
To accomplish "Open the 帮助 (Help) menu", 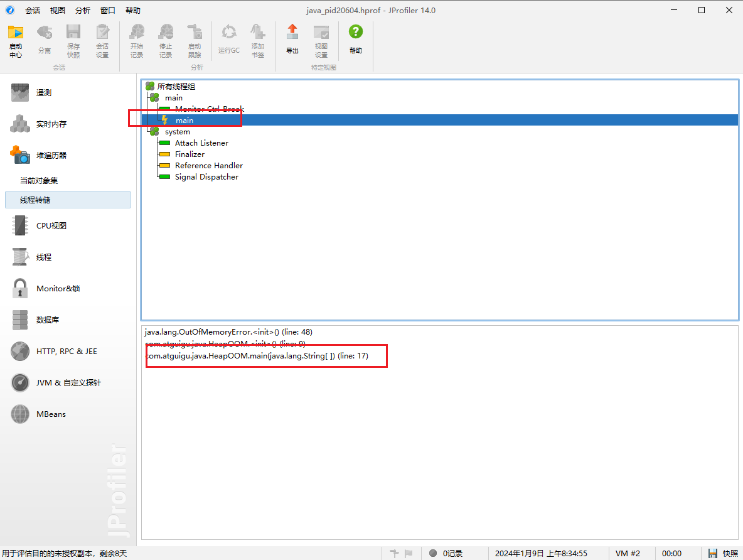I will pyautogui.click(x=133, y=11).
